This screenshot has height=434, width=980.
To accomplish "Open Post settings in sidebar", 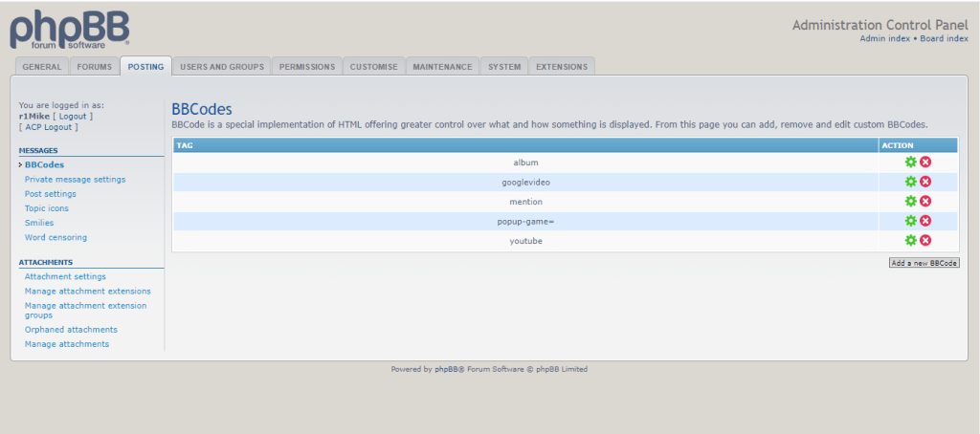I will coord(51,194).
